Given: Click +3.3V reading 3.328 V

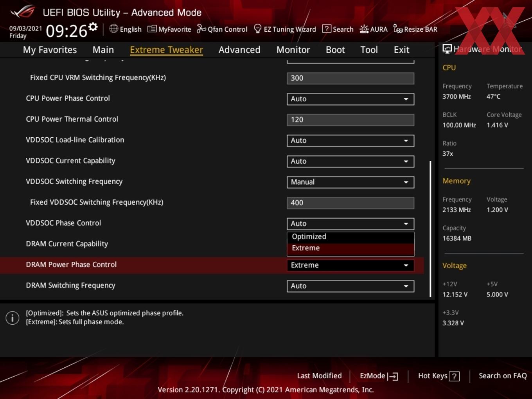Looking at the screenshot, I should point(453,323).
